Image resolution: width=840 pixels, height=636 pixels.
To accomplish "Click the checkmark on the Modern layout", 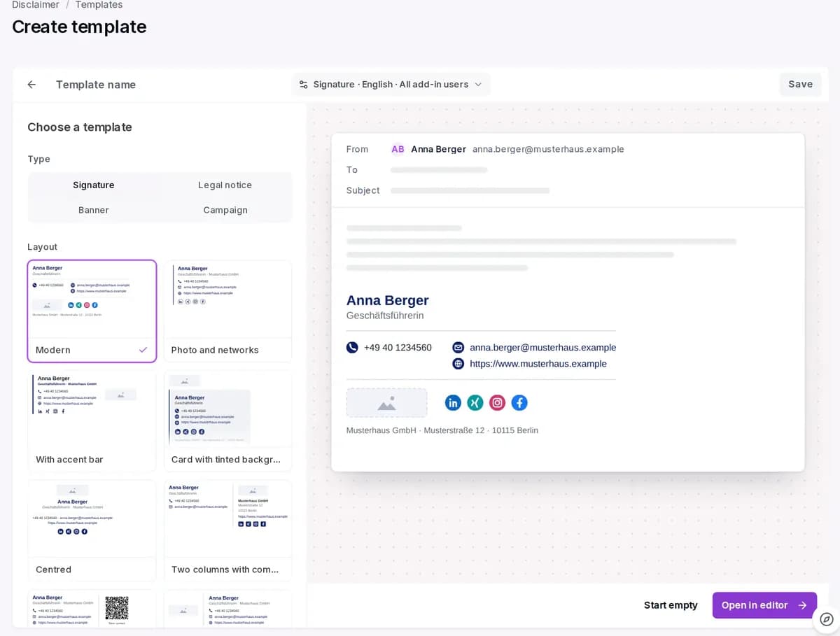I will [x=143, y=350].
